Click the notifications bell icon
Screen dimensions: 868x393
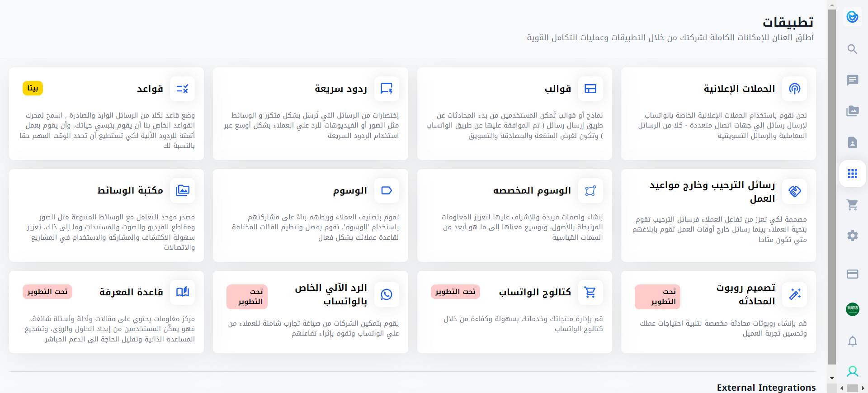852,341
